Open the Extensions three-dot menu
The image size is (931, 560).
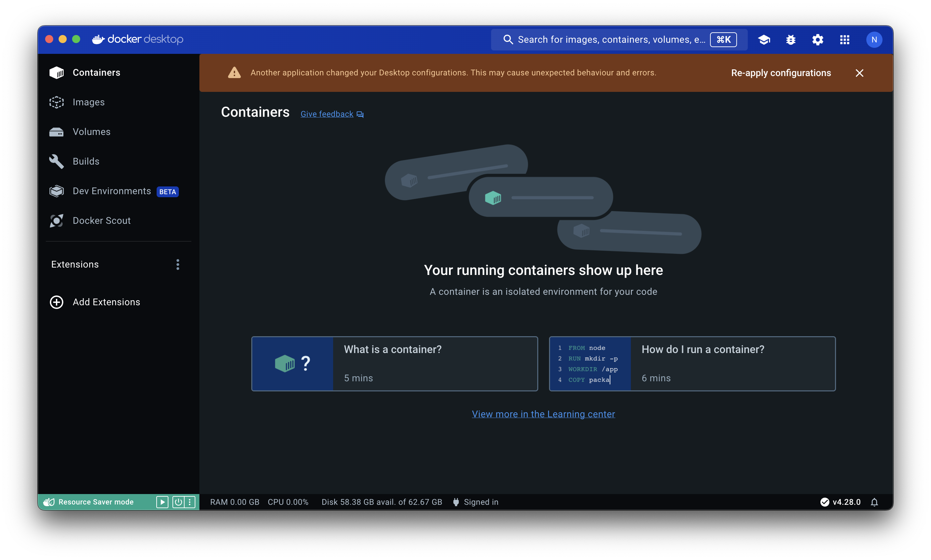tap(178, 265)
